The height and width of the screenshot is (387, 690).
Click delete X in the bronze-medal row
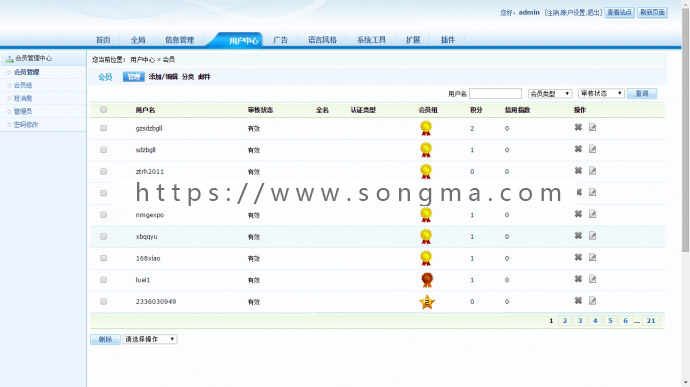tap(578, 279)
